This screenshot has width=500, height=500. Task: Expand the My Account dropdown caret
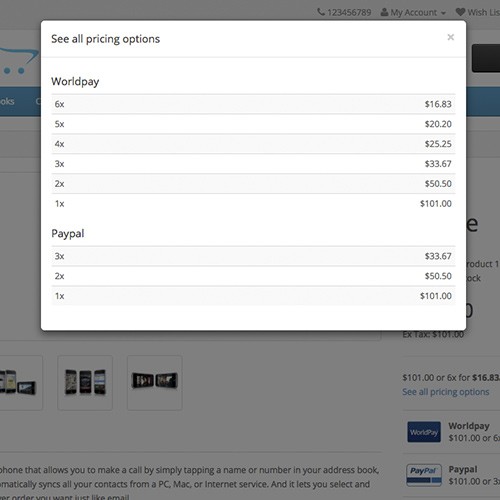pyautogui.click(x=443, y=13)
